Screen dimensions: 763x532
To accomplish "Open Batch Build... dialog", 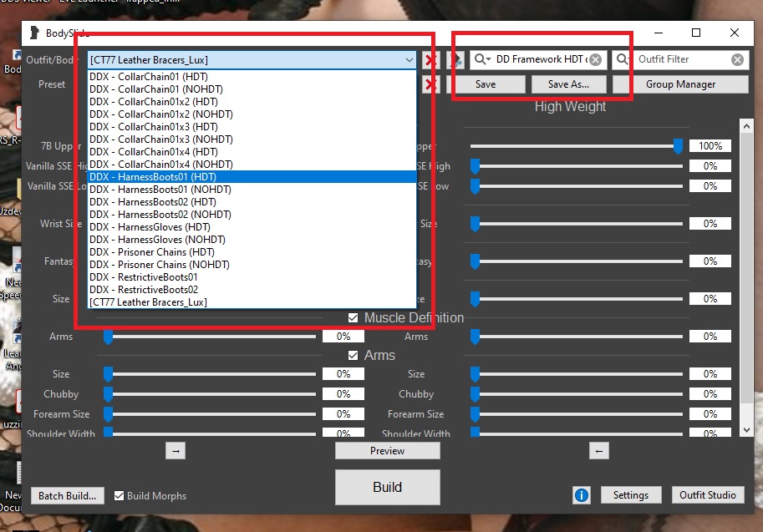I will pos(67,496).
